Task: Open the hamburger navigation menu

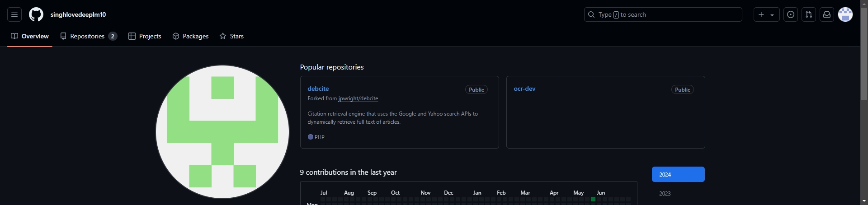Action: pos(14,14)
